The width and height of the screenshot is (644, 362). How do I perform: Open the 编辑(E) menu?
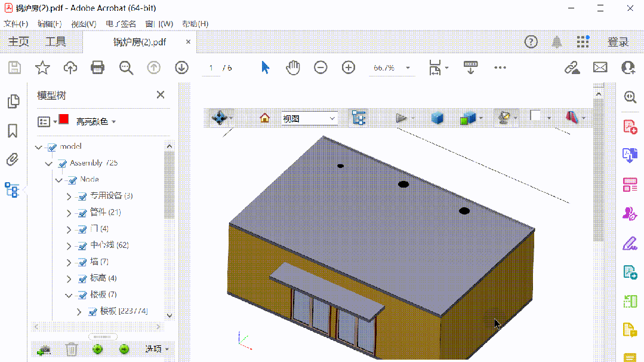pos(49,24)
